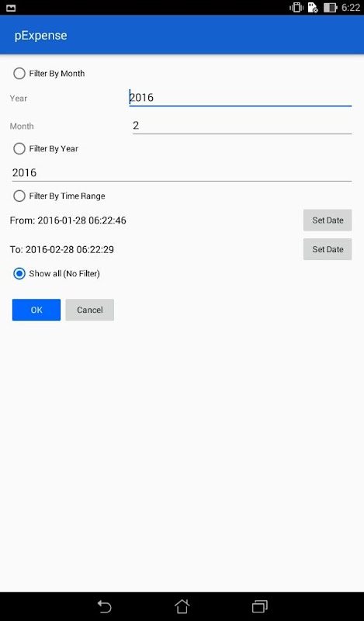The height and width of the screenshot is (621, 364).
Task: Select the Filter By Month radio button
Action: [19, 73]
